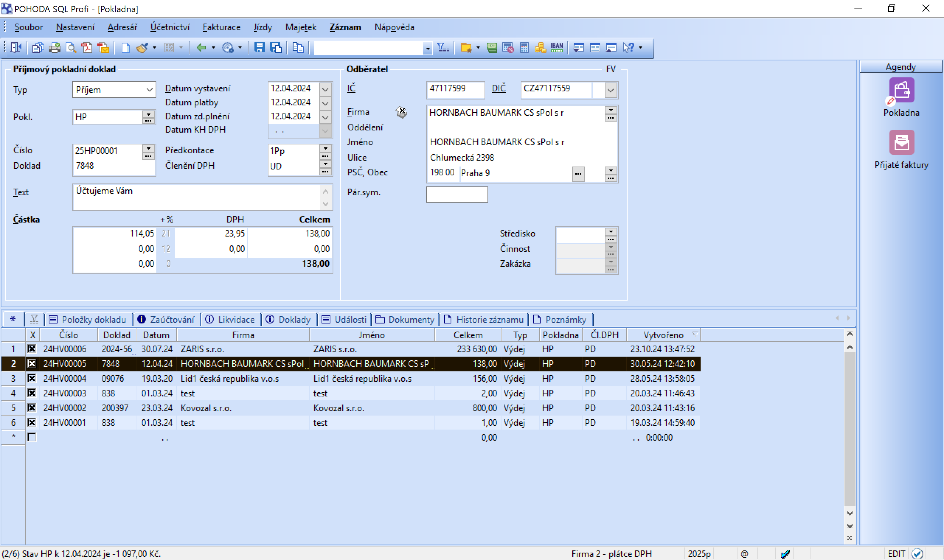Click the calendar with percent icon

[x=508, y=48]
